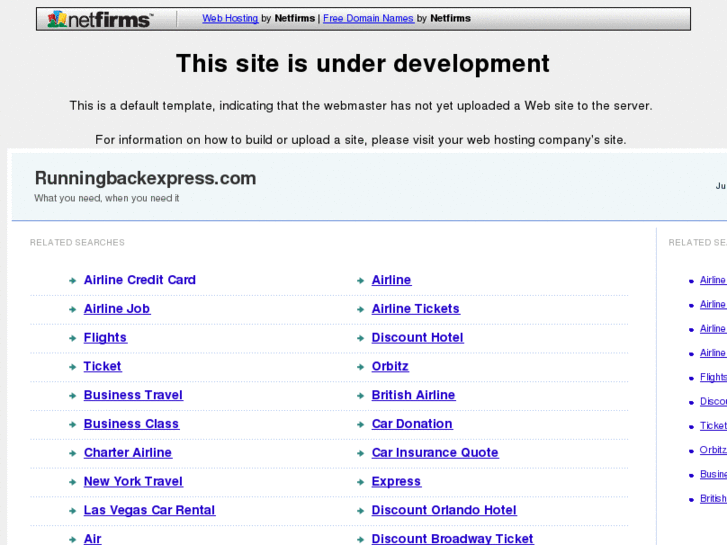
Task: Open the Air link
Action: tap(93, 539)
